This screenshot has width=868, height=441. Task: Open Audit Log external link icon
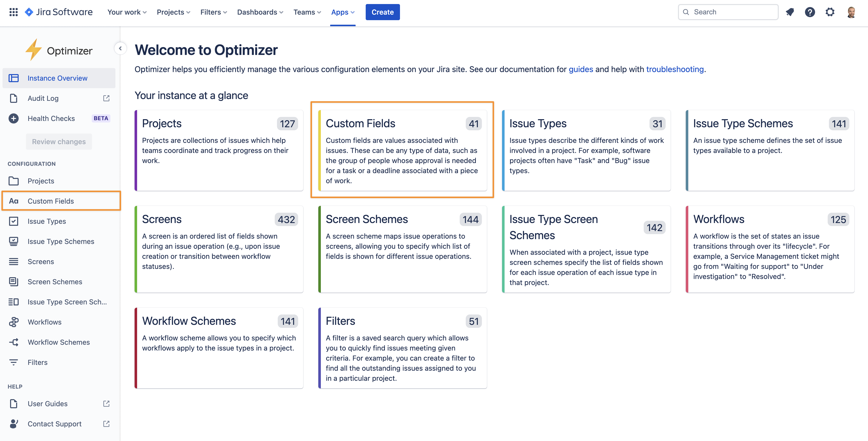coord(106,98)
